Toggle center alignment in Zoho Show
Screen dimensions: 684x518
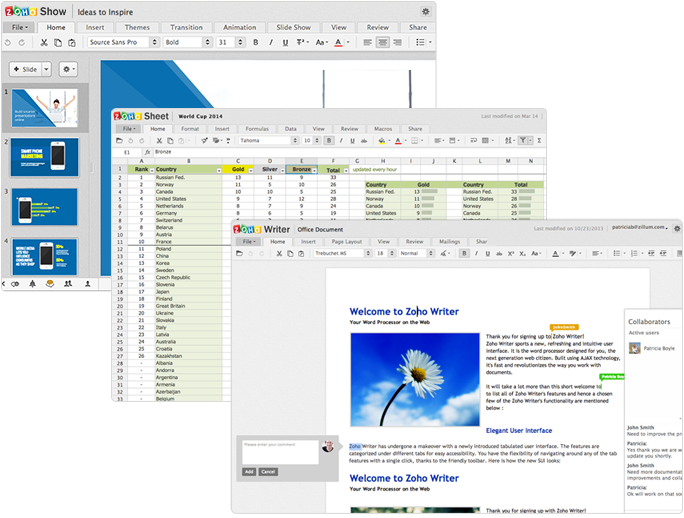tap(383, 42)
